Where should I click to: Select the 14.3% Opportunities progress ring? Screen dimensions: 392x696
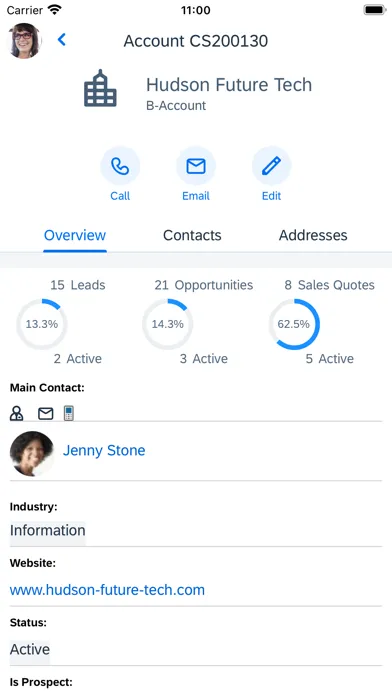[x=168, y=324]
